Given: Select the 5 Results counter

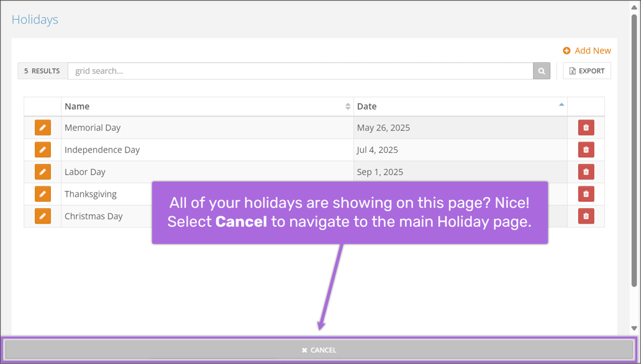Looking at the screenshot, I should [x=42, y=70].
